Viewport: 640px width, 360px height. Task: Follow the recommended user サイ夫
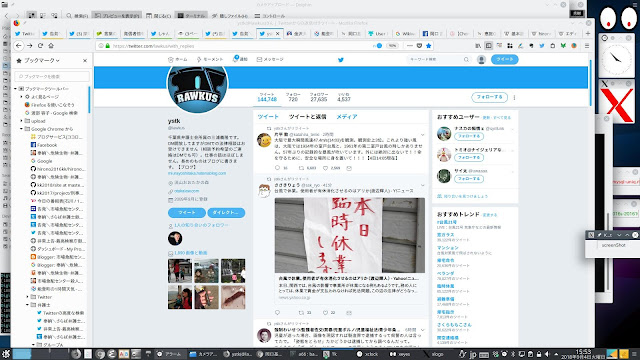pyautogui.click(x=469, y=179)
